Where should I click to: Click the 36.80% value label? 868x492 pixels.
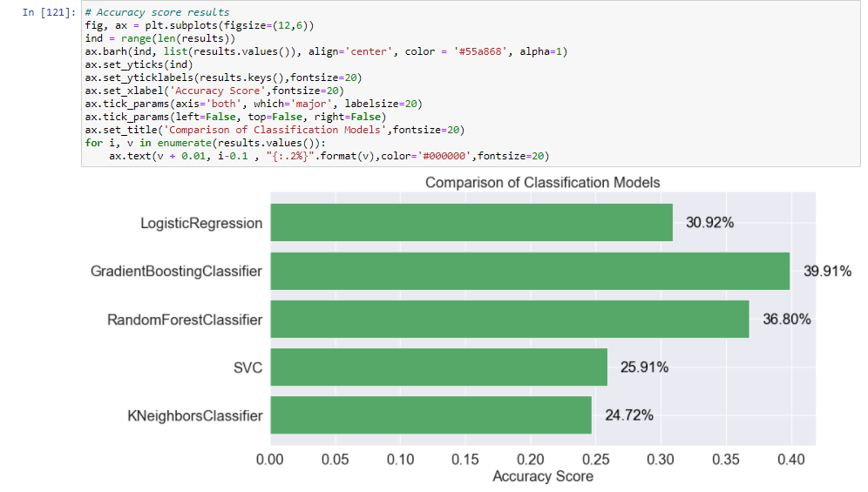pyautogui.click(x=787, y=320)
